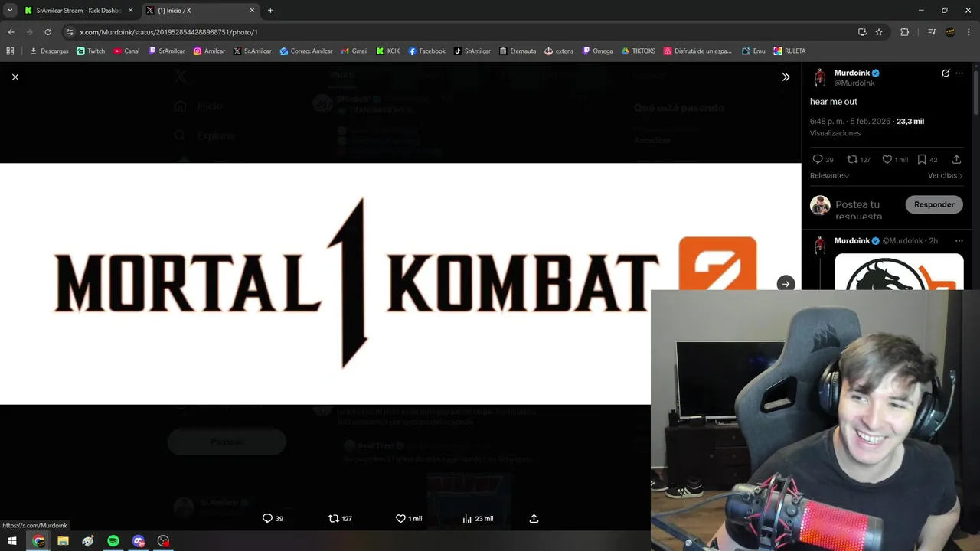980x551 pixels.
Task: Open the apps grid in bookmarks bar
Action: [10, 51]
